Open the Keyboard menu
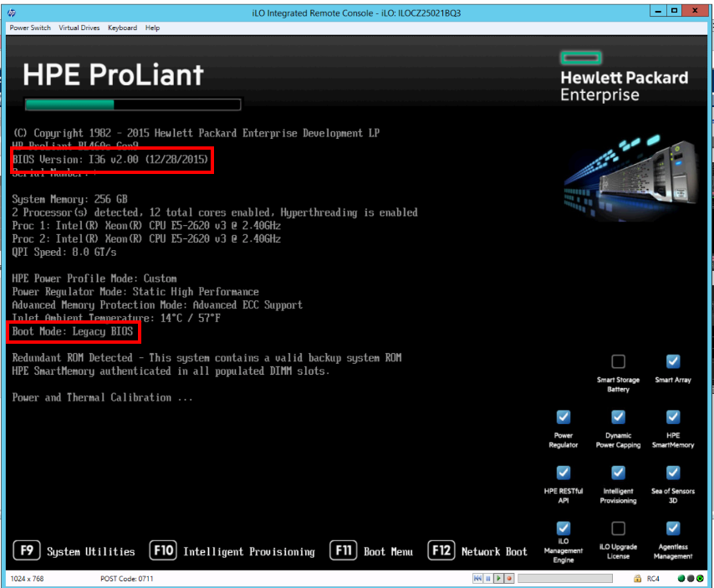 click(122, 28)
